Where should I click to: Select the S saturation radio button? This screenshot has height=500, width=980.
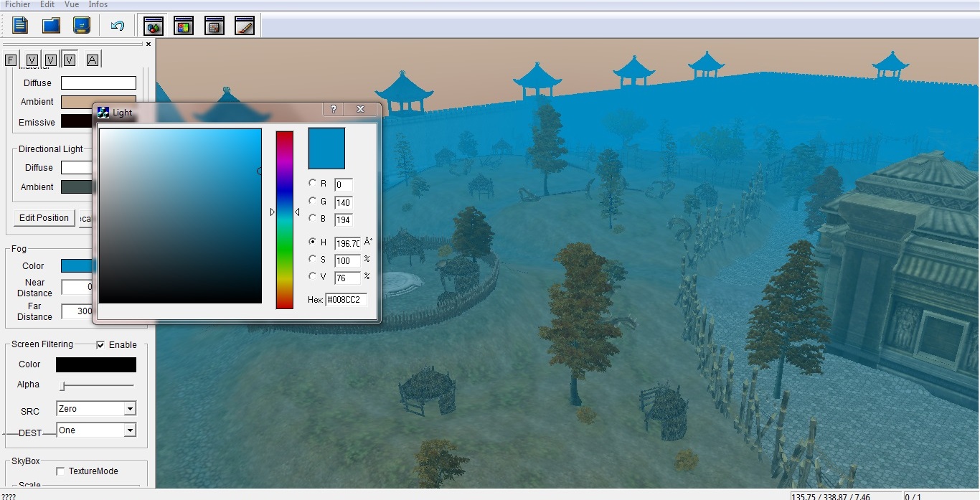tap(312, 259)
